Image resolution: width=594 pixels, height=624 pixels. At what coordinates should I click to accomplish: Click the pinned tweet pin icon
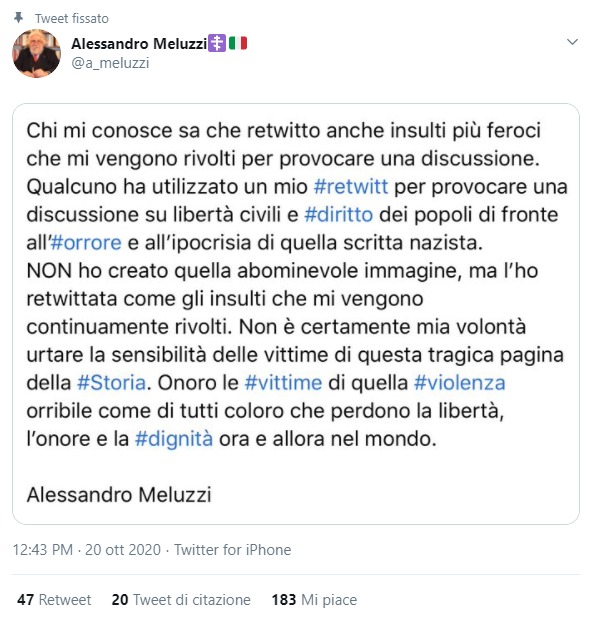pos(18,18)
